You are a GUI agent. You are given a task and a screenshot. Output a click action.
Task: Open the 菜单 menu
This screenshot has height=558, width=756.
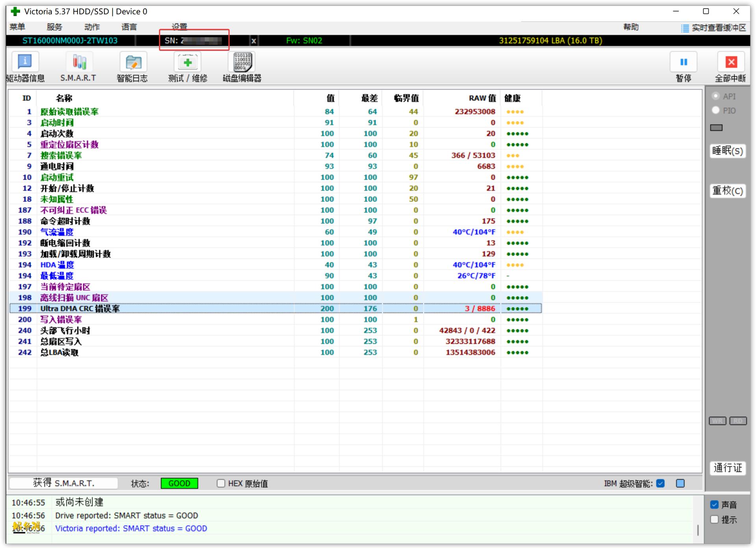click(17, 27)
